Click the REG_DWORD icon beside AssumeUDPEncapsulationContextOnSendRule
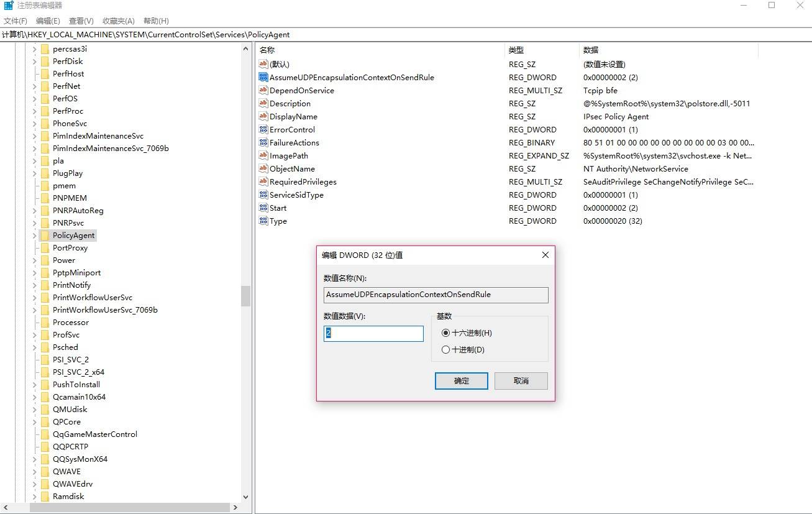Image resolution: width=812 pixels, height=514 pixels. [263, 77]
